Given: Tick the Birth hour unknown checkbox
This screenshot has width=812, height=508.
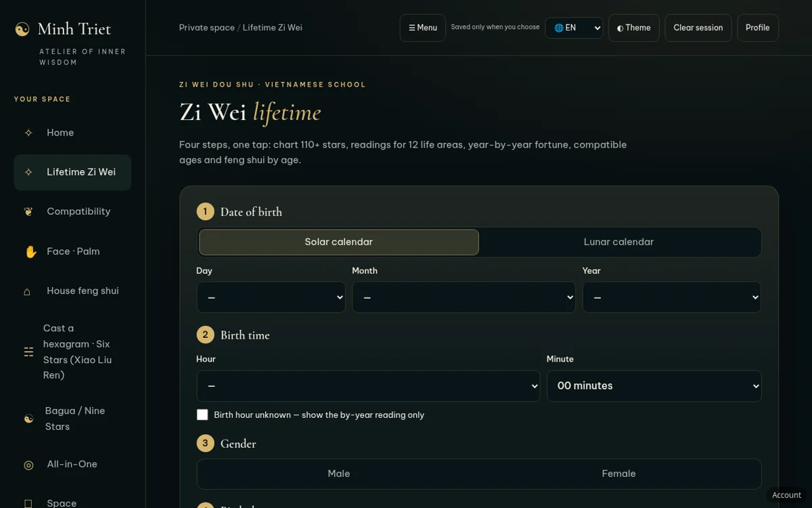Looking at the screenshot, I should click(202, 415).
